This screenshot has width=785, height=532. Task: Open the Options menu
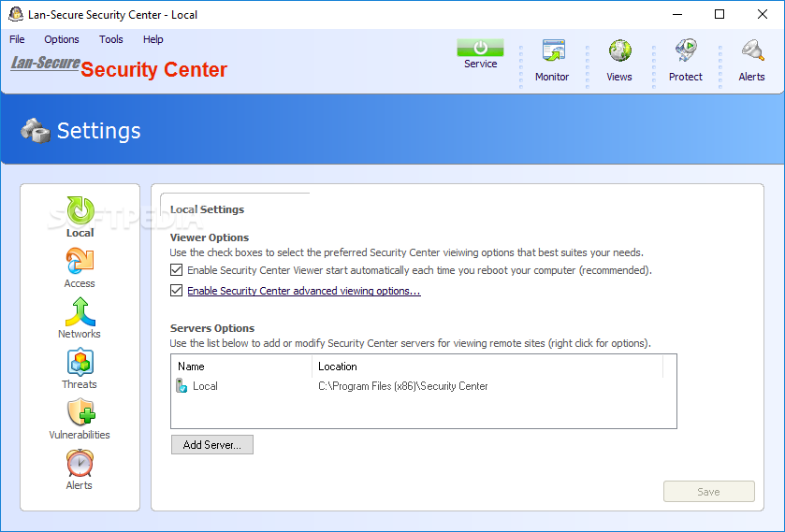pyautogui.click(x=62, y=39)
